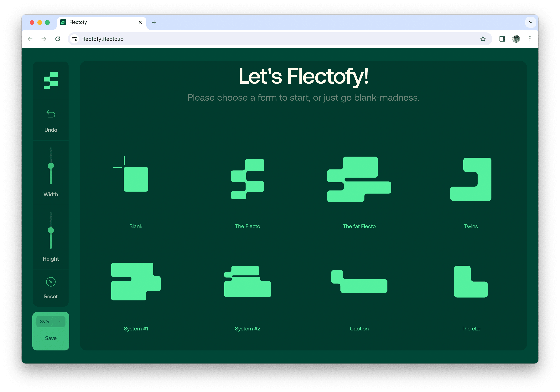560x392 pixels.
Task: Select the Blank starting form
Action: click(x=136, y=179)
